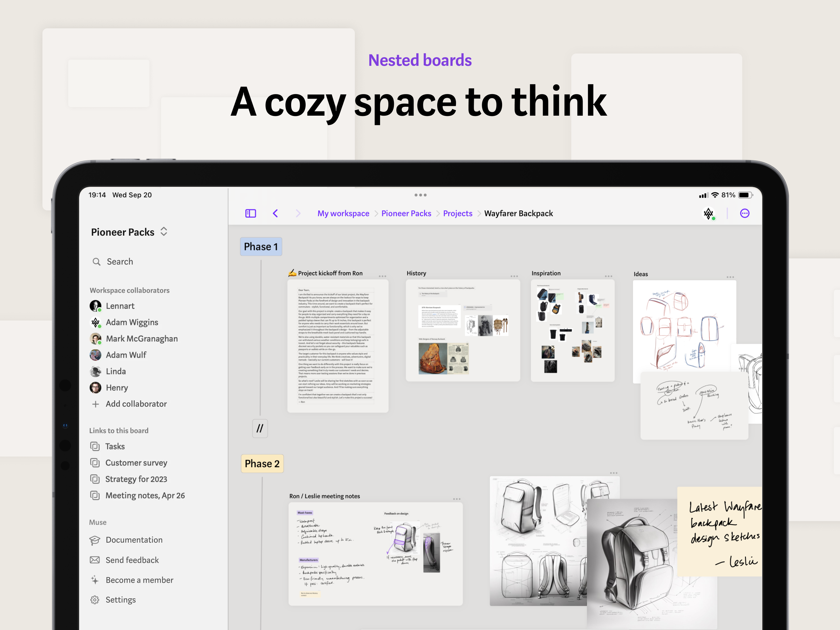Open the Tasks board link
Screen dimensions: 840x630
click(115, 446)
